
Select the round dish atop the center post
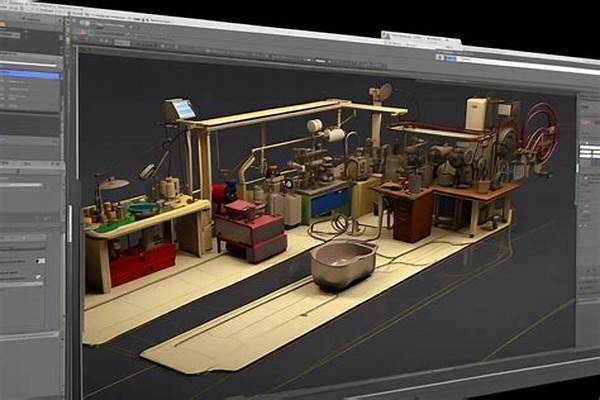tap(382, 93)
